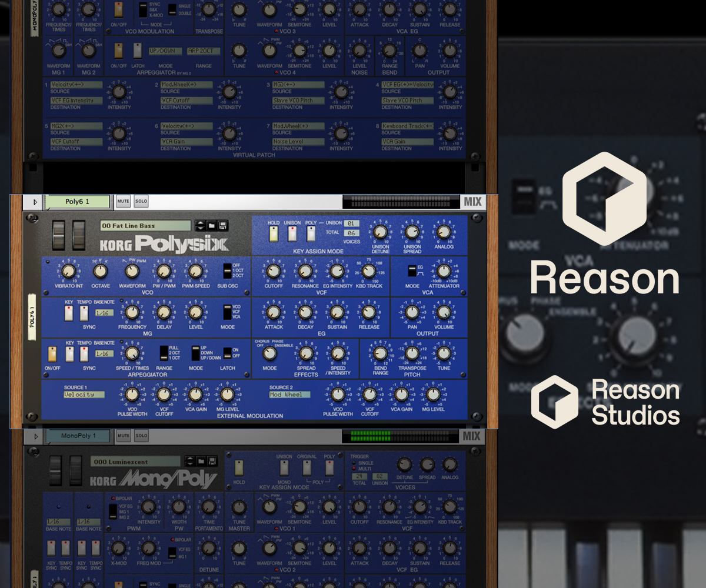
Task: Click the Polysix effects MODE knob
Action: tap(269, 353)
